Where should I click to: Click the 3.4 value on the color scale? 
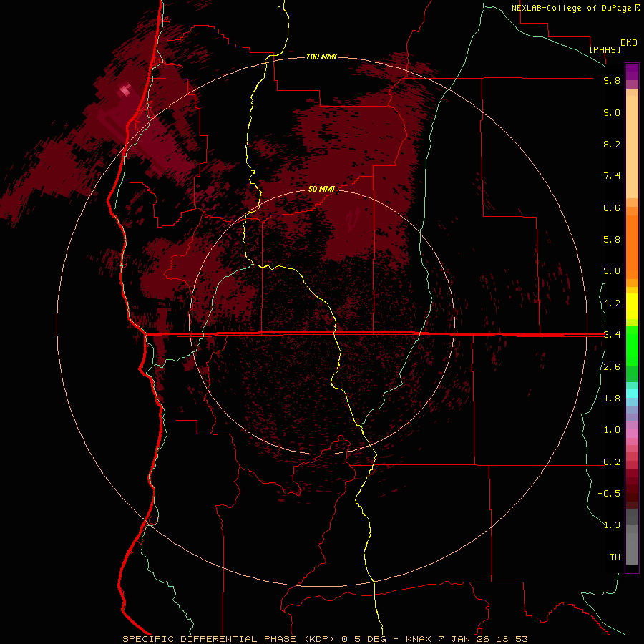pos(612,335)
